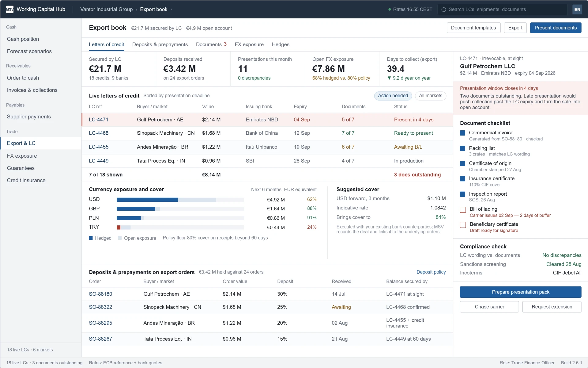Screen dimensions: 588x368
Task: Uncheck the Insurance certificate checkbox
Action: pos(463,178)
